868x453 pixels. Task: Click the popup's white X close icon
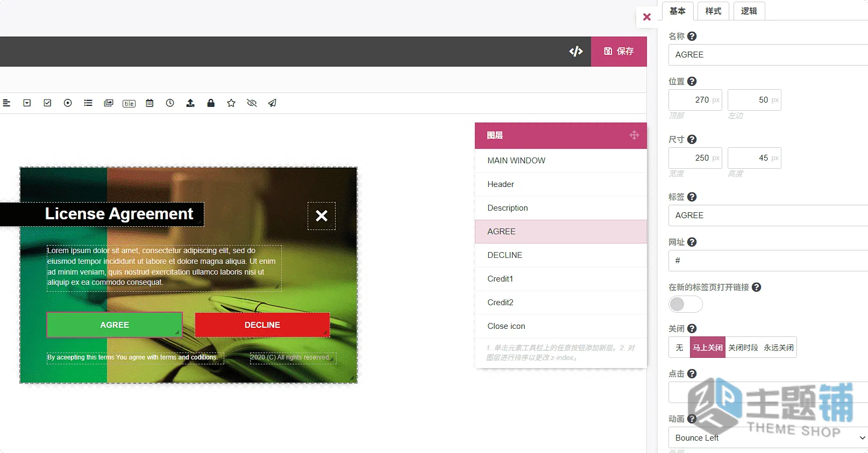(x=322, y=216)
